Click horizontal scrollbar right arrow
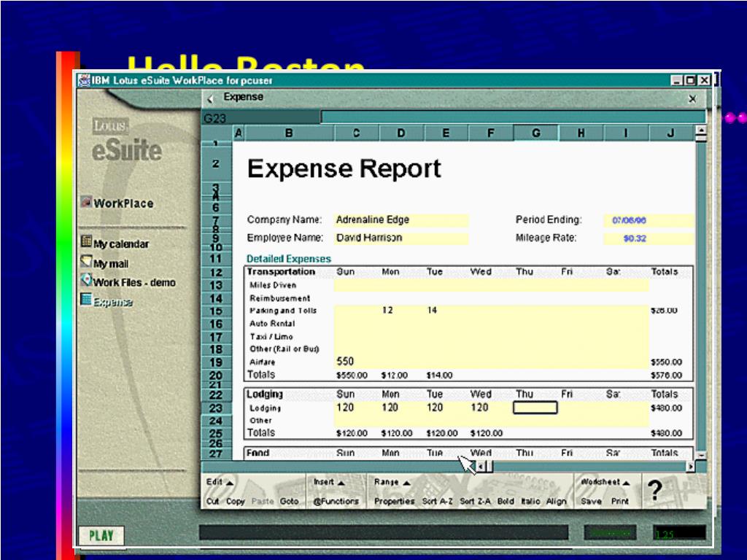This screenshot has height=560, width=747. point(690,467)
